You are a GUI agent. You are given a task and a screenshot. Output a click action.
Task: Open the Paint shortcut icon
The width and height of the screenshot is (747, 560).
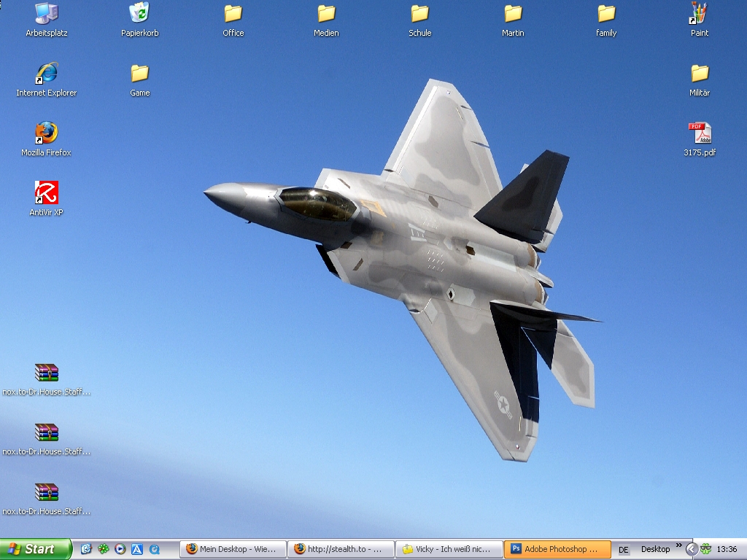pos(700,14)
